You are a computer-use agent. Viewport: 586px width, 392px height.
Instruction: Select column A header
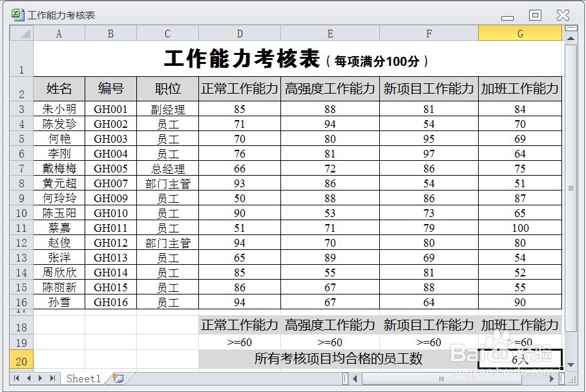click(59, 33)
